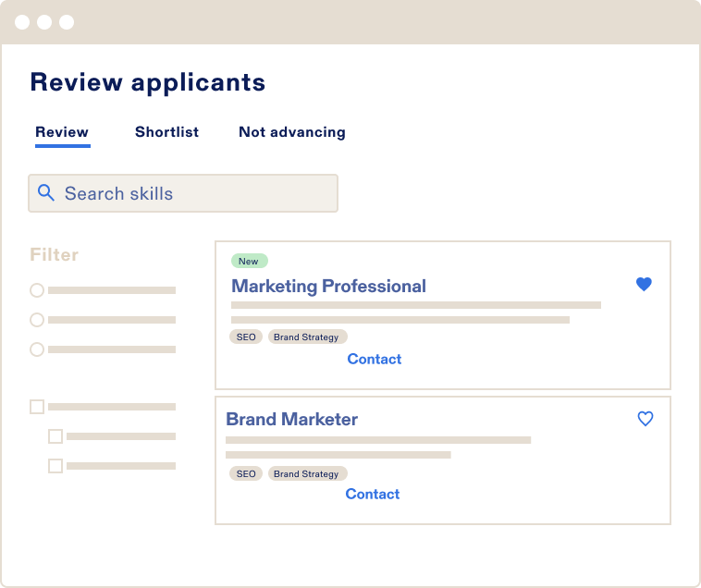Pick the third Filter radio option
Viewport: 701px width, 588px height.
(37, 349)
